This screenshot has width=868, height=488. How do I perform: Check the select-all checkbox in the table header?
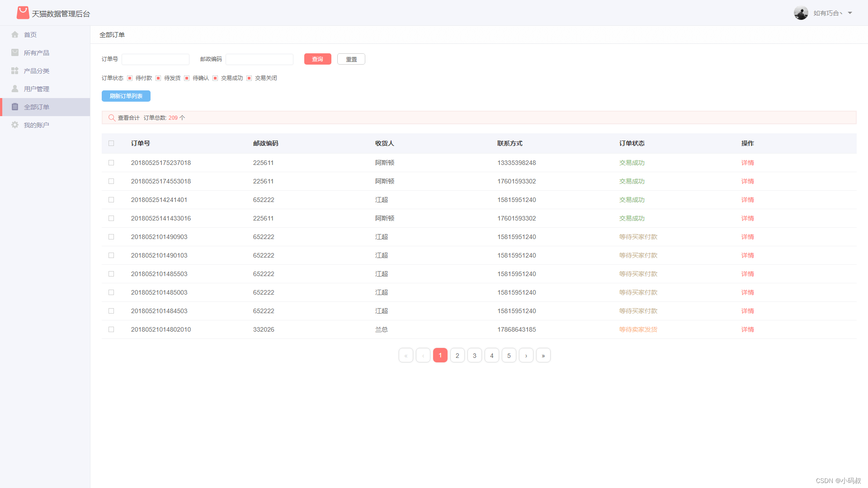[111, 143]
